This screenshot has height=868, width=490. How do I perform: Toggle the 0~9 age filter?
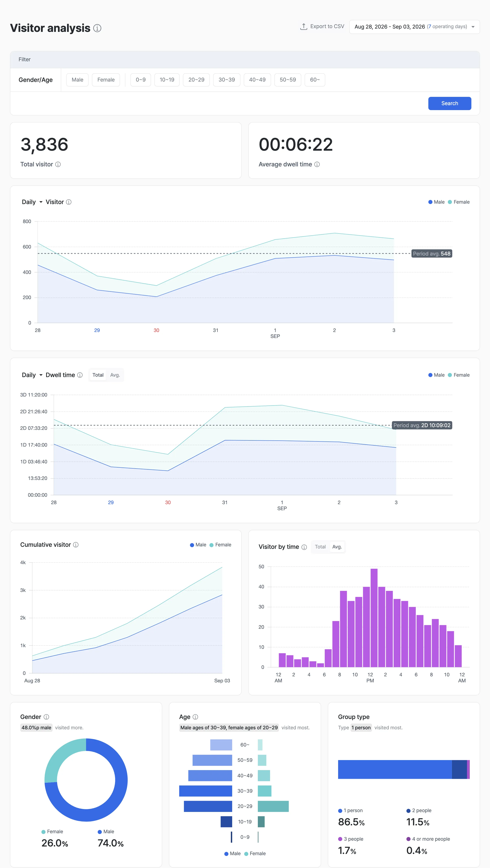click(x=141, y=80)
